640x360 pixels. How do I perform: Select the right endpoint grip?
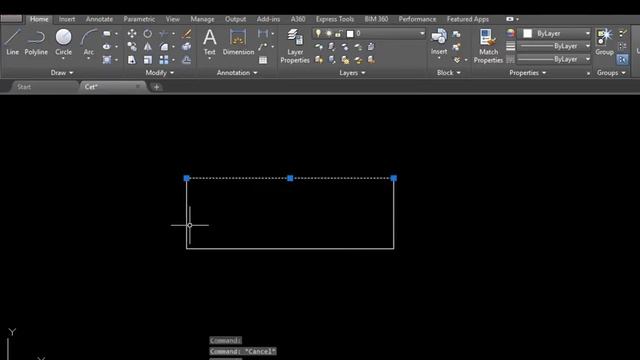394,178
